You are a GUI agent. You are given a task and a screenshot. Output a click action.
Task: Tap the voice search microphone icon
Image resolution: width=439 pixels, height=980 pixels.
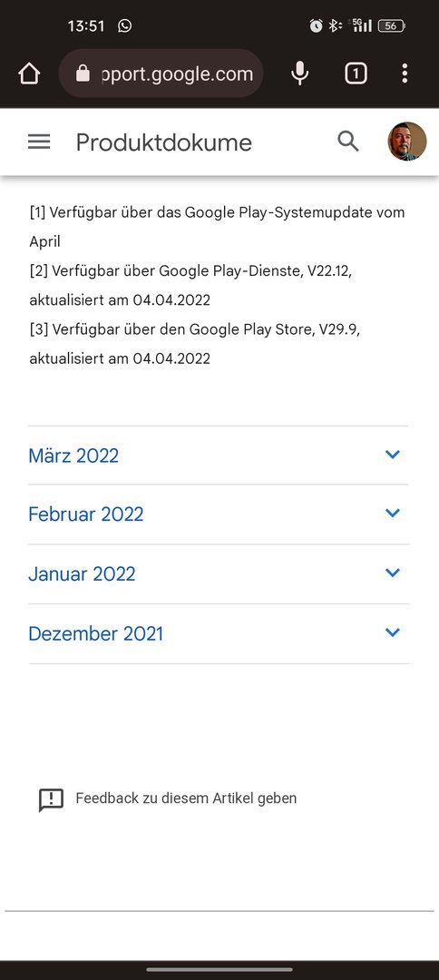click(x=300, y=73)
